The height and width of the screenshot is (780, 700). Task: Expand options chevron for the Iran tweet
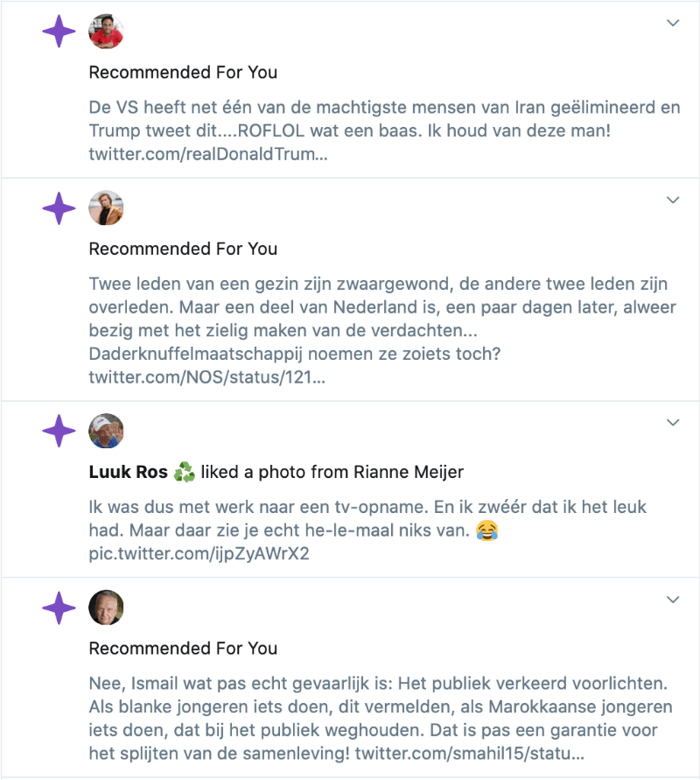tap(673, 23)
